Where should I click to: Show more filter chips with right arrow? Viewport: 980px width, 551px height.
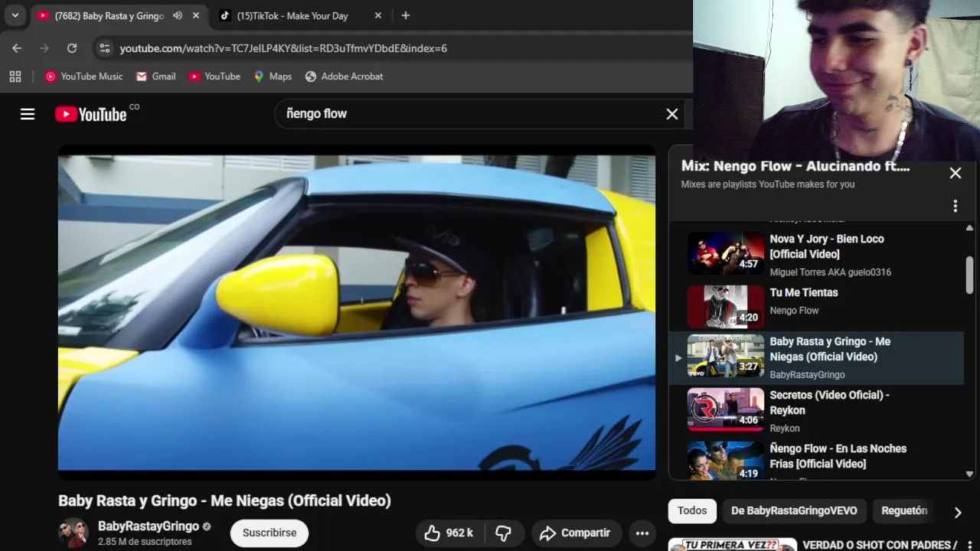pos(958,512)
